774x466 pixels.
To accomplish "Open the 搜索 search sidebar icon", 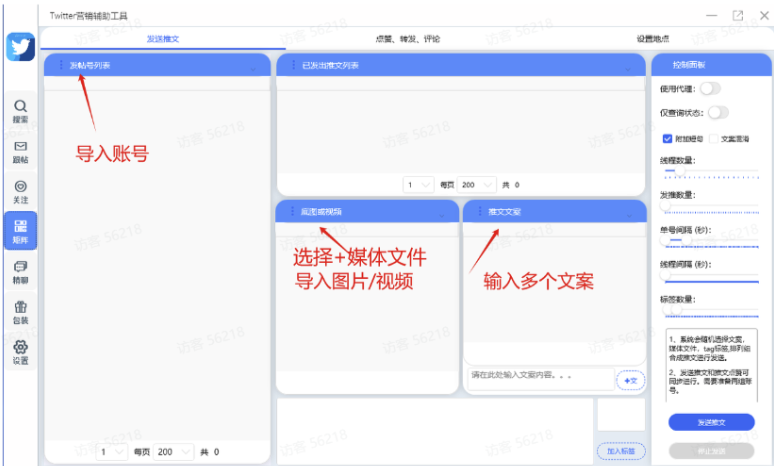I will tap(20, 111).
